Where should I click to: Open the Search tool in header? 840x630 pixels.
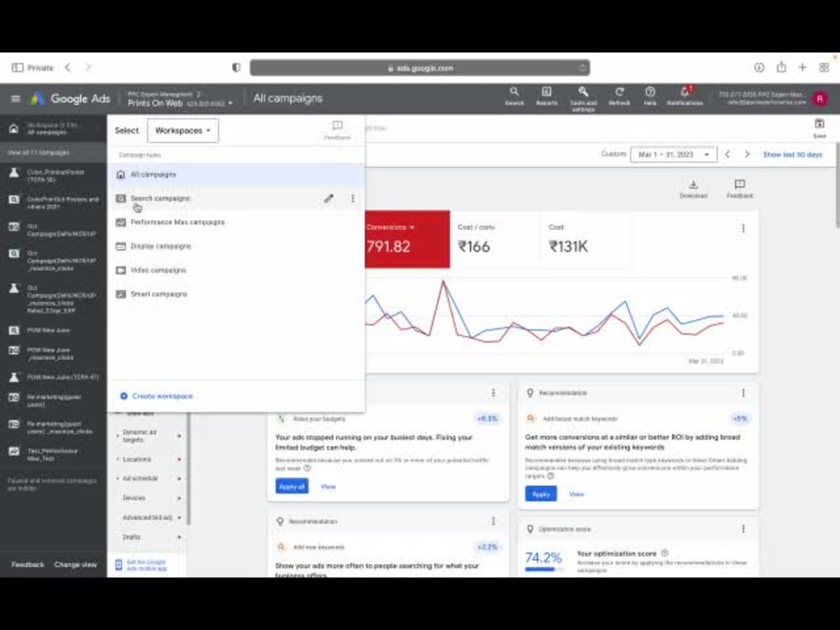click(514, 97)
